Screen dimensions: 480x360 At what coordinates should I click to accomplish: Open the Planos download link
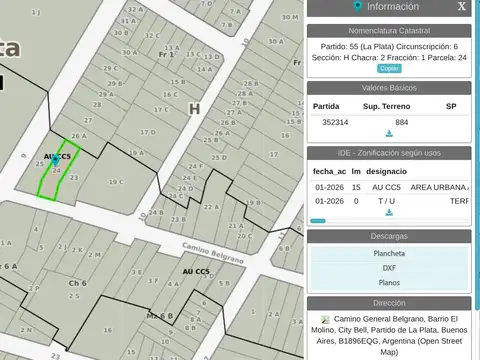click(389, 283)
